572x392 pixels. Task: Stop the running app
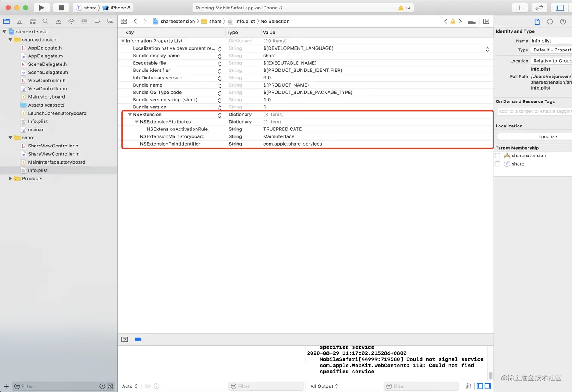click(61, 8)
